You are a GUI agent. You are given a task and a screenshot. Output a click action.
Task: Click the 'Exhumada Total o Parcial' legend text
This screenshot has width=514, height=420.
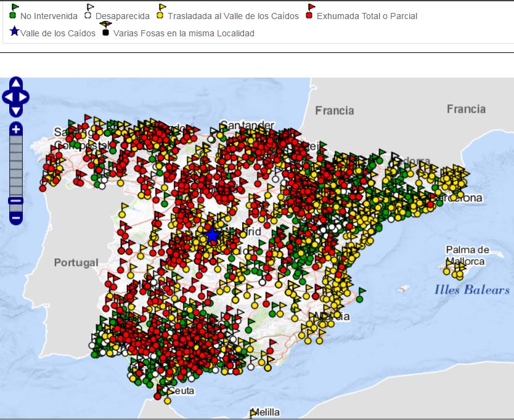(367, 16)
